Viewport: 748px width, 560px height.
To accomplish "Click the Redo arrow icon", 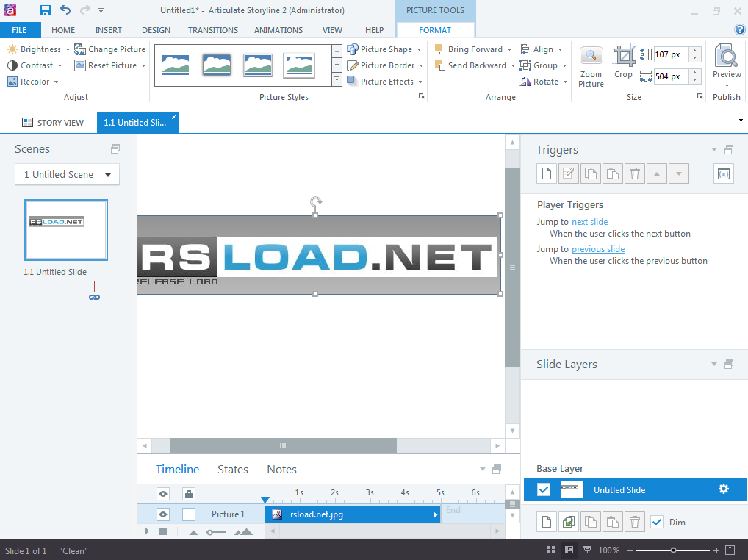I will click(85, 10).
